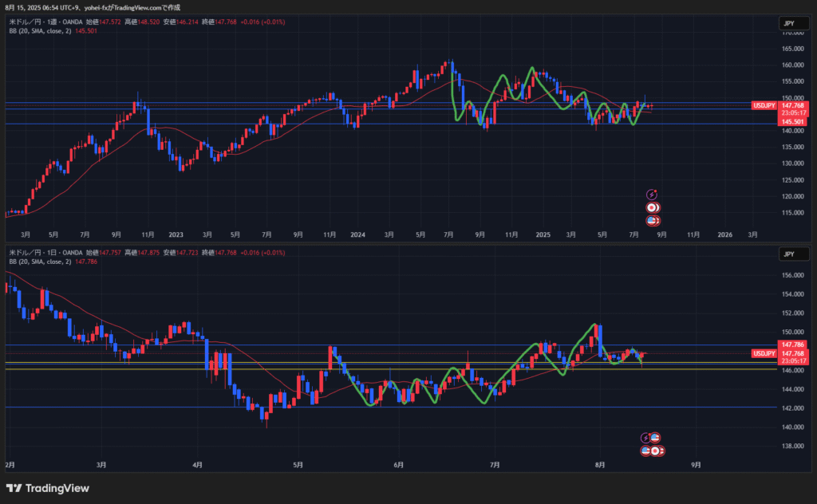Click the Japan flag icon on daily chart bottom row
Viewport: 817px width, 504px height.
pos(655,451)
